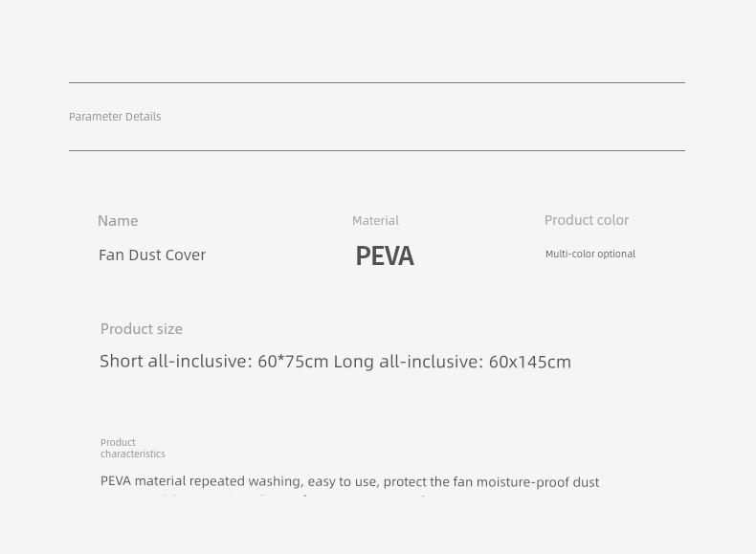Click the '60x145cm' dimension value
This screenshot has height=554, width=756.
click(530, 362)
